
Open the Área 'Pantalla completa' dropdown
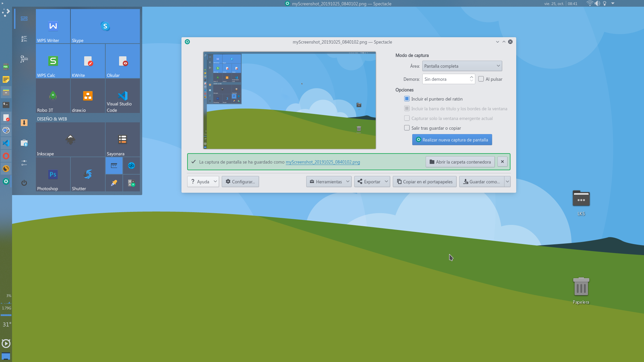462,66
